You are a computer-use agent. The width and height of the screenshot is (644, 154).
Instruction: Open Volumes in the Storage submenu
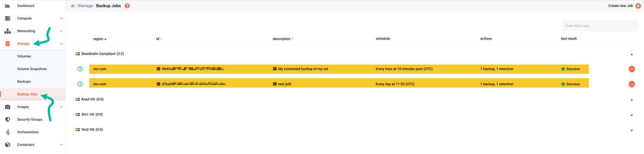click(24, 56)
